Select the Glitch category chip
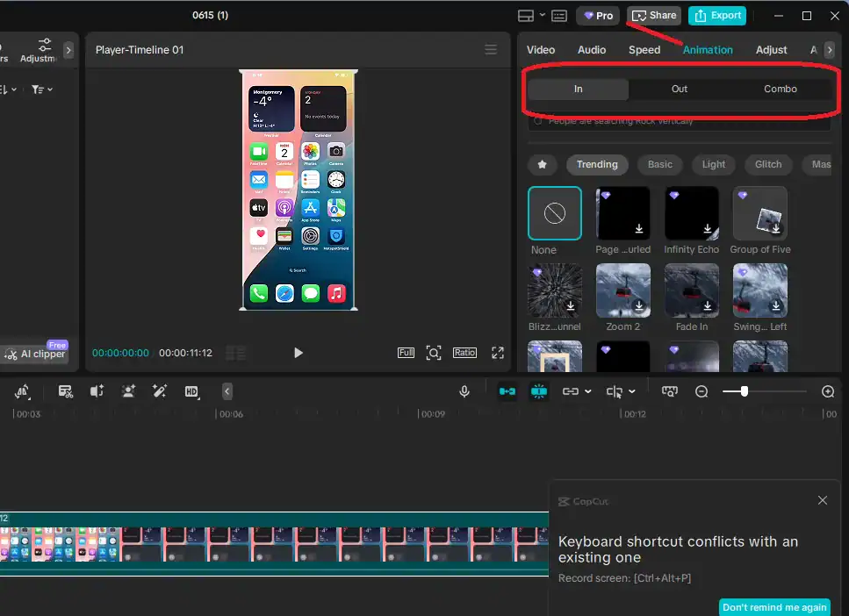This screenshot has width=849, height=616. pyautogui.click(x=767, y=165)
